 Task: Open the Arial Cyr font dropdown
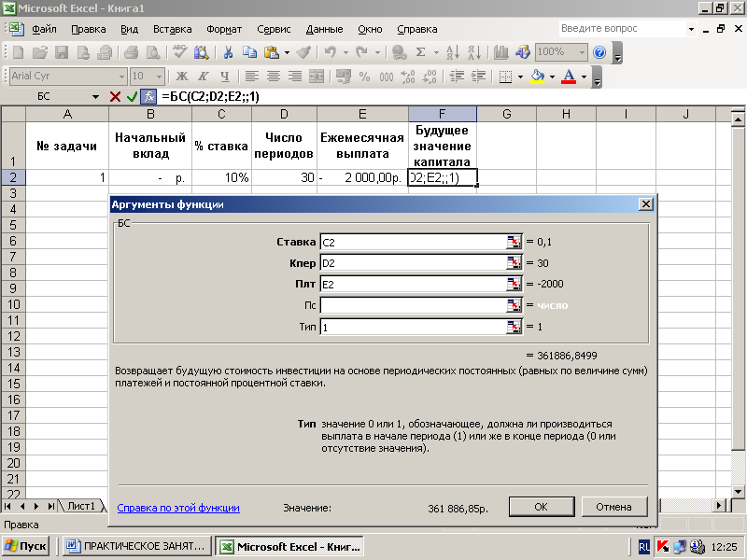(x=121, y=77)
